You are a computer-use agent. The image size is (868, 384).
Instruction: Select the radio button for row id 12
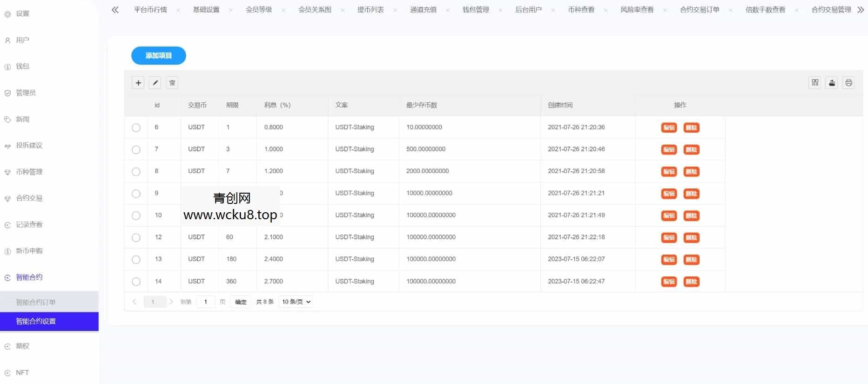(136, 237)
